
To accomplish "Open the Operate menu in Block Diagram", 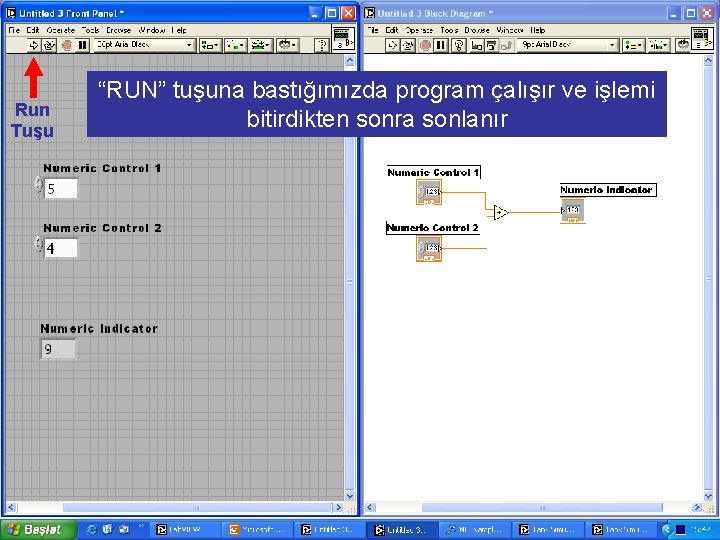I will click(x=419, y=30).
